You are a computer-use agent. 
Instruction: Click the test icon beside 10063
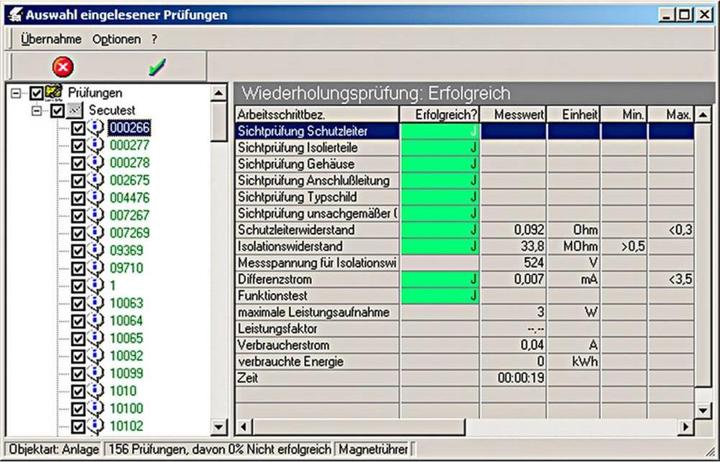point(96,303)
